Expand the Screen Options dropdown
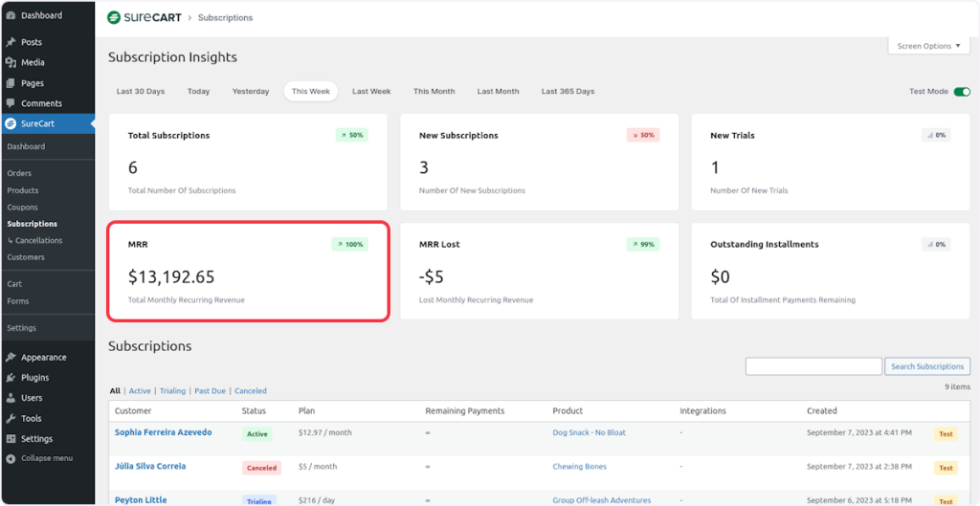This screenshot has width=980, height=506. point(929,46)
